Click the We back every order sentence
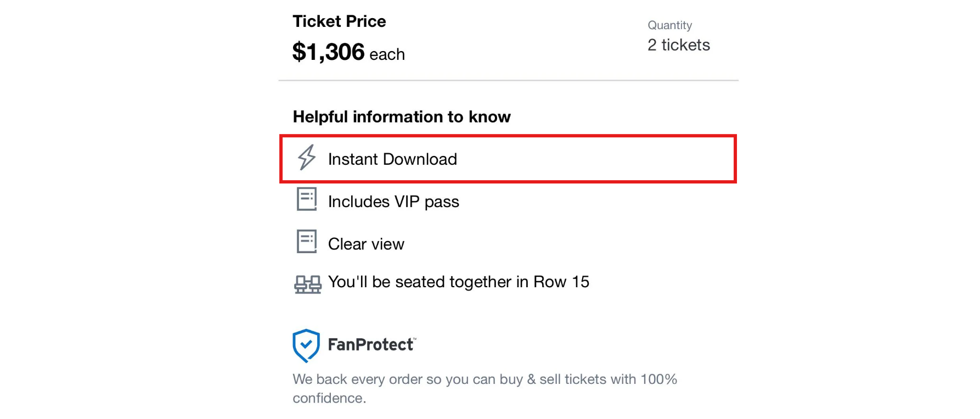 tap(485, 379)
